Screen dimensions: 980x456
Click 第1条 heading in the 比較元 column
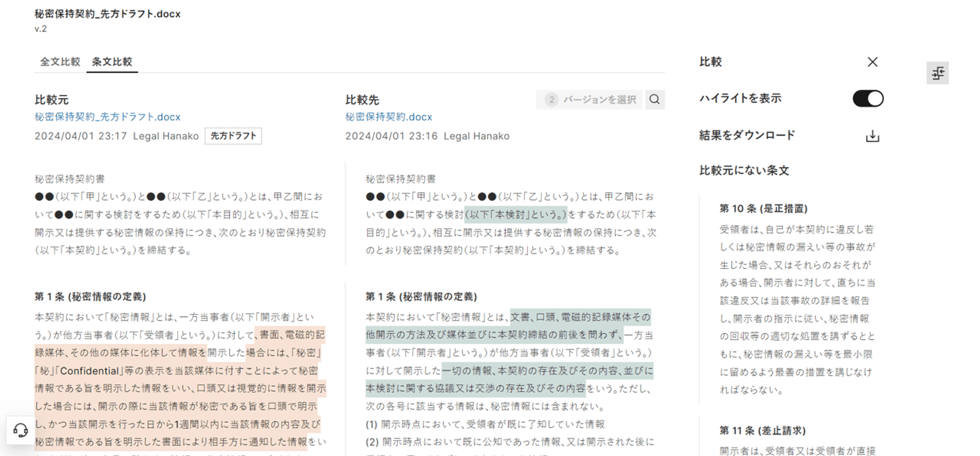tap(90, 297)
